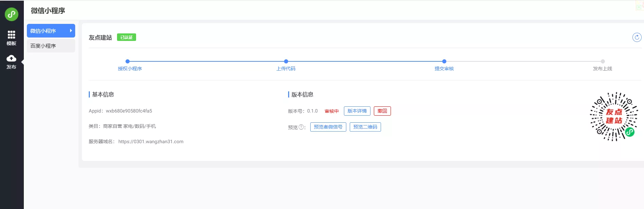Open the 发布 cloud upload icon
Screen dimensions: 644x209
[x=11, y=58]
